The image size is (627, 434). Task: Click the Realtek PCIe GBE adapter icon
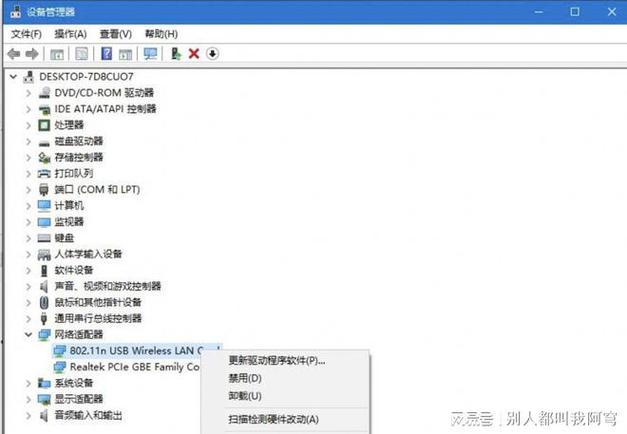pos(60,367)
